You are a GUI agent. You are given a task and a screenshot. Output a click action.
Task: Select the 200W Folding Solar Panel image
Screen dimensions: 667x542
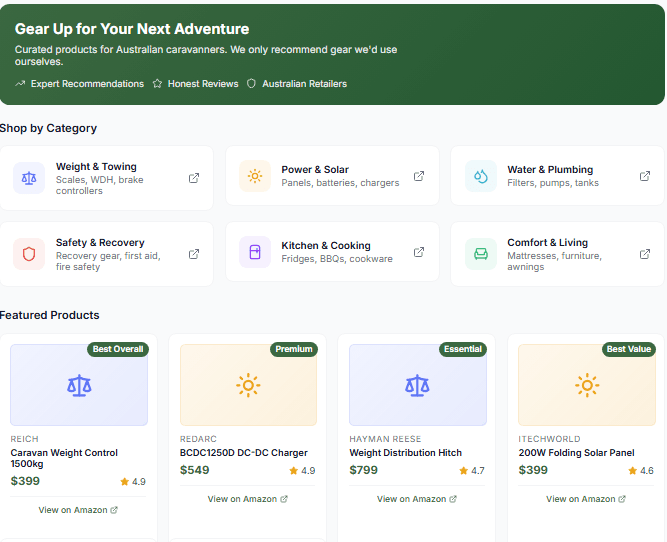[x=586, y=385]
